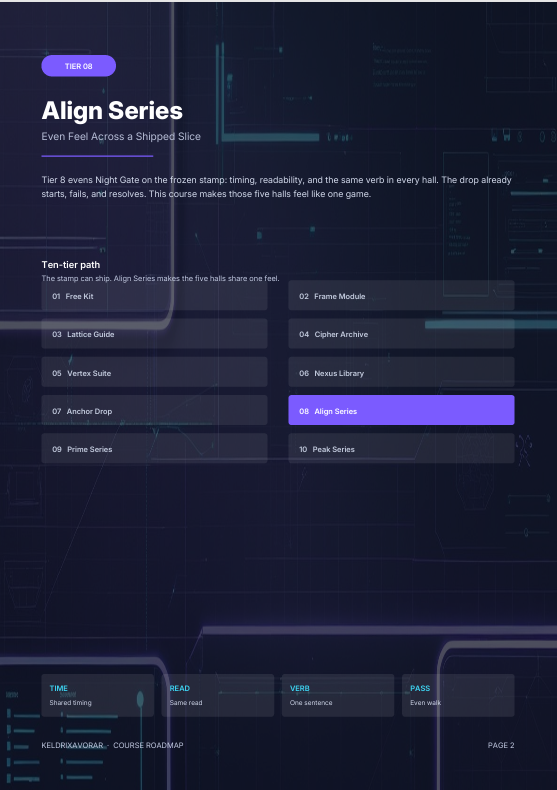Select the VERB One sentence card

tap(338, 695)
